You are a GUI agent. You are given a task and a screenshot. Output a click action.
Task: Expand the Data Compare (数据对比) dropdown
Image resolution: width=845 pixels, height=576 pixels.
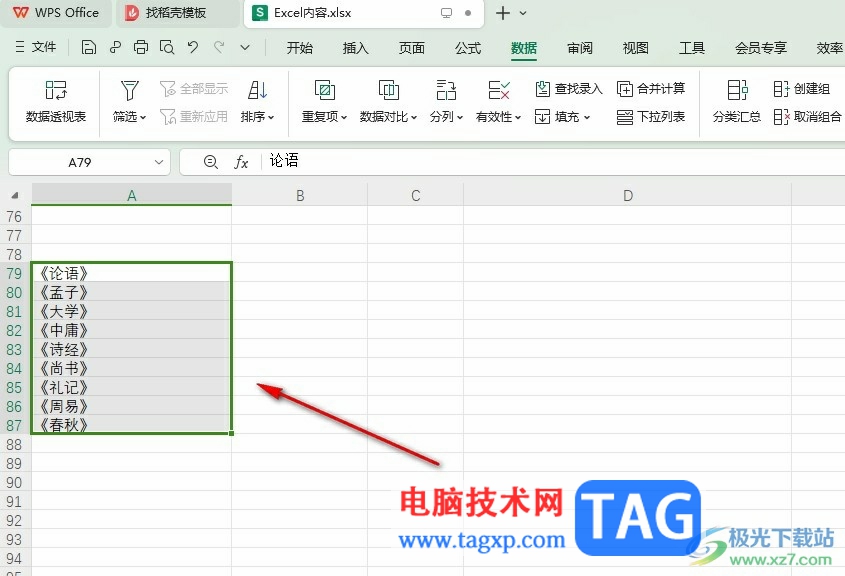point(414,117)
